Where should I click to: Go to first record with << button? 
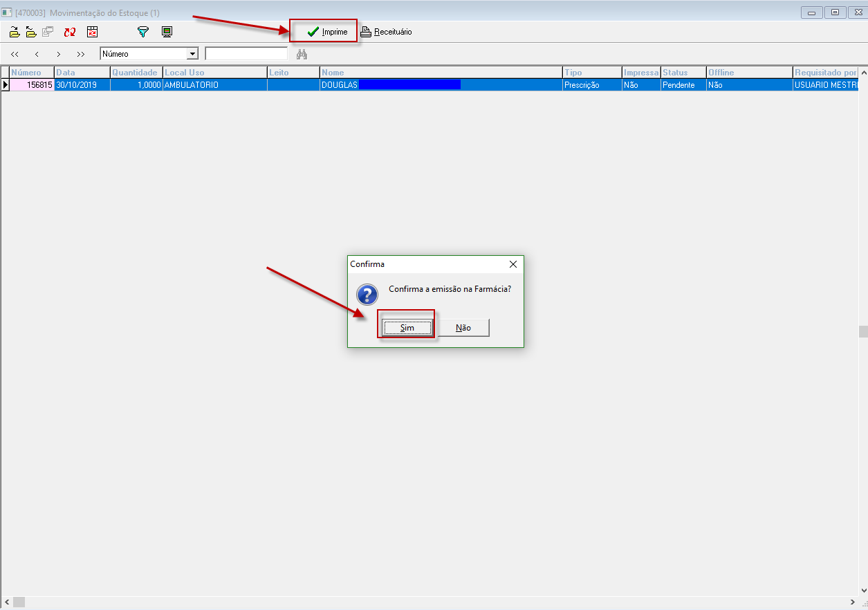15,54
